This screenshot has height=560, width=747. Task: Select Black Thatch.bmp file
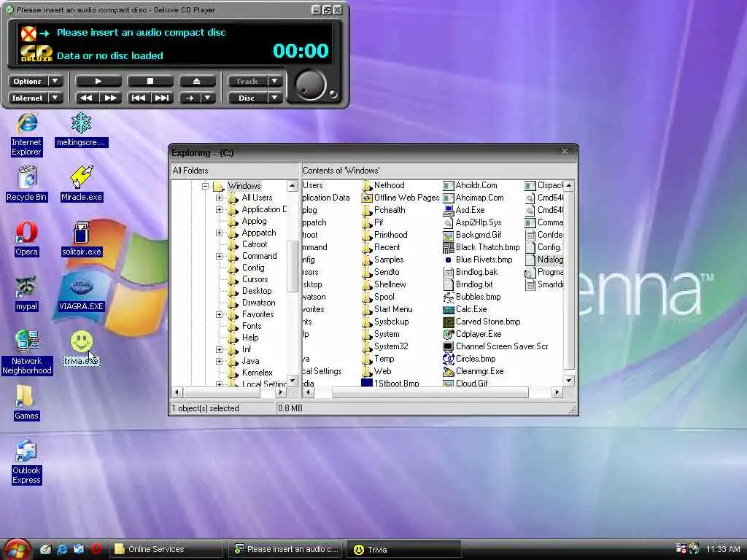[x=481, y=247]
